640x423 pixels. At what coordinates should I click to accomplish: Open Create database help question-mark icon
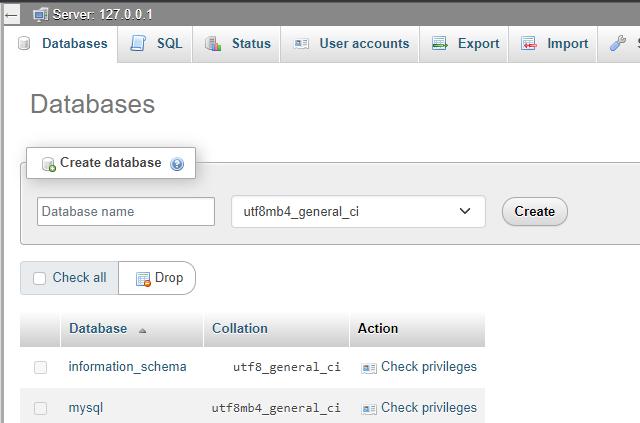click(177, 164)
